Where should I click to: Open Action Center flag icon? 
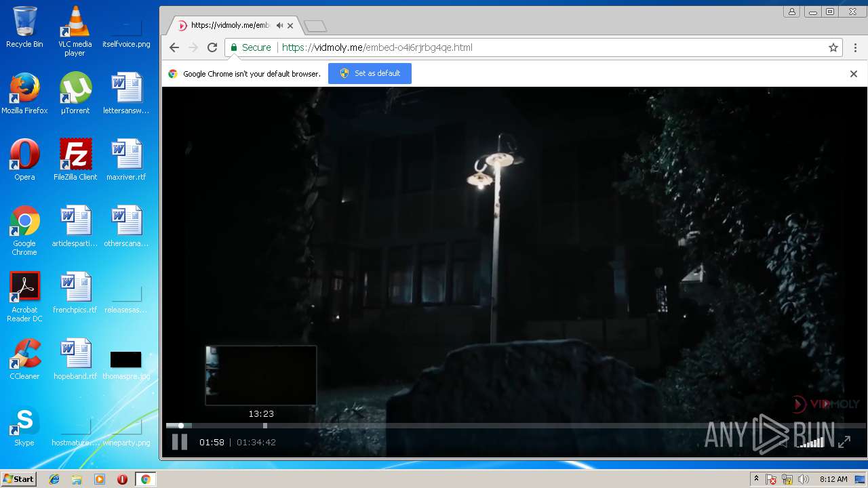pyautogui.click(x=771, y=479)
